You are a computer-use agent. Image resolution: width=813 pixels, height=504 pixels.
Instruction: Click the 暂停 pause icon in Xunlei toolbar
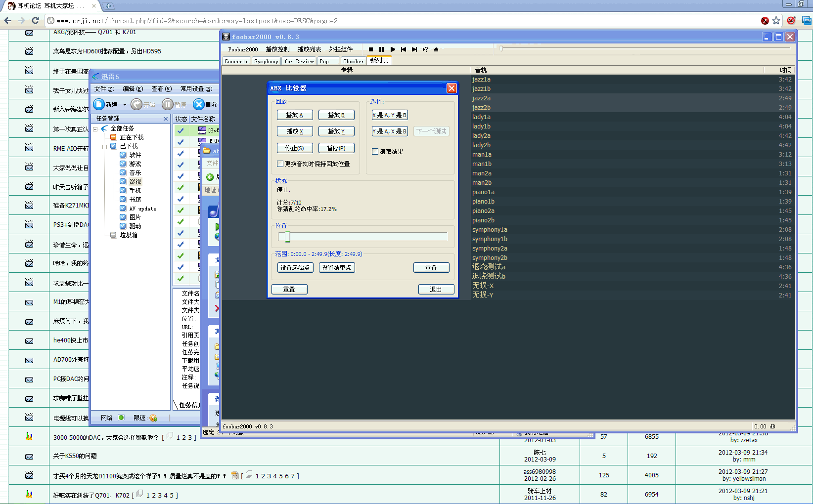(x=168, y=104)
